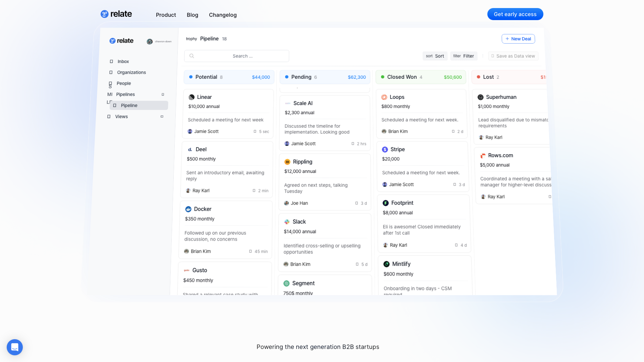Open the Blog page
Screen dimensions: 644x362
(193, 15)
